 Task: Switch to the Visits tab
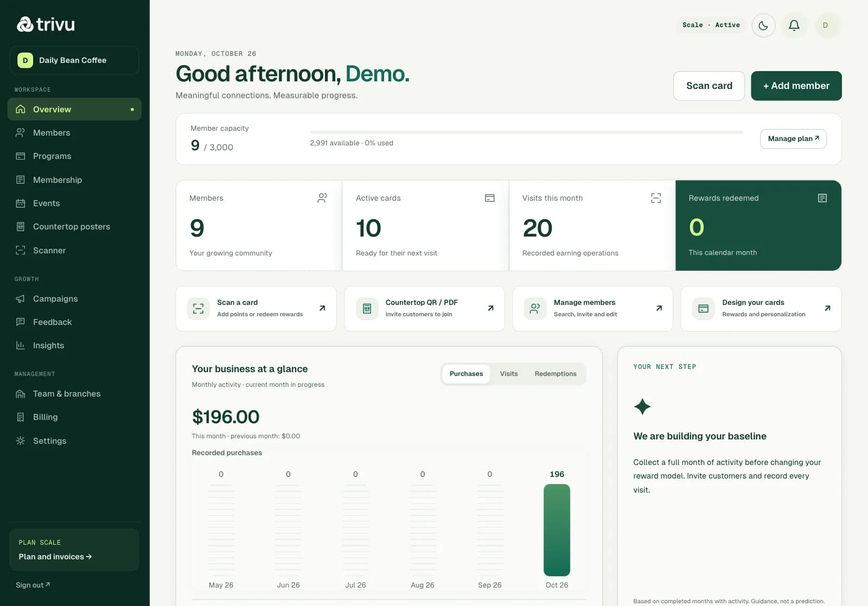(x=509, y=374)
